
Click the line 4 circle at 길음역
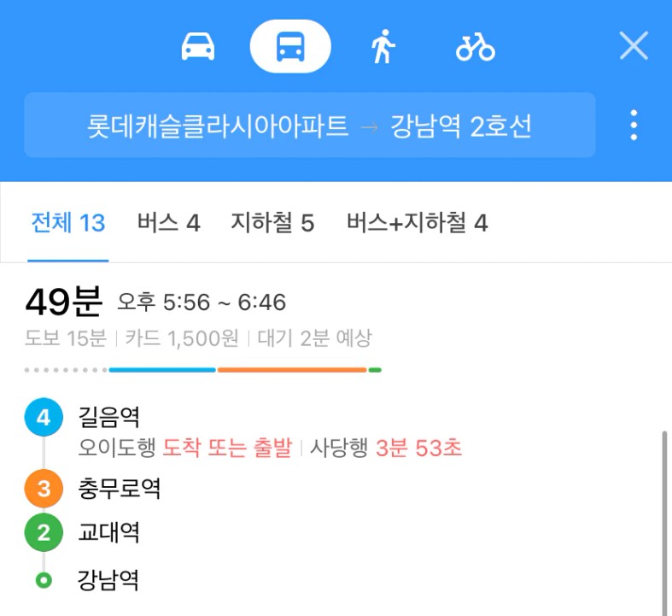pyautogui.click(x=44, y=417)
